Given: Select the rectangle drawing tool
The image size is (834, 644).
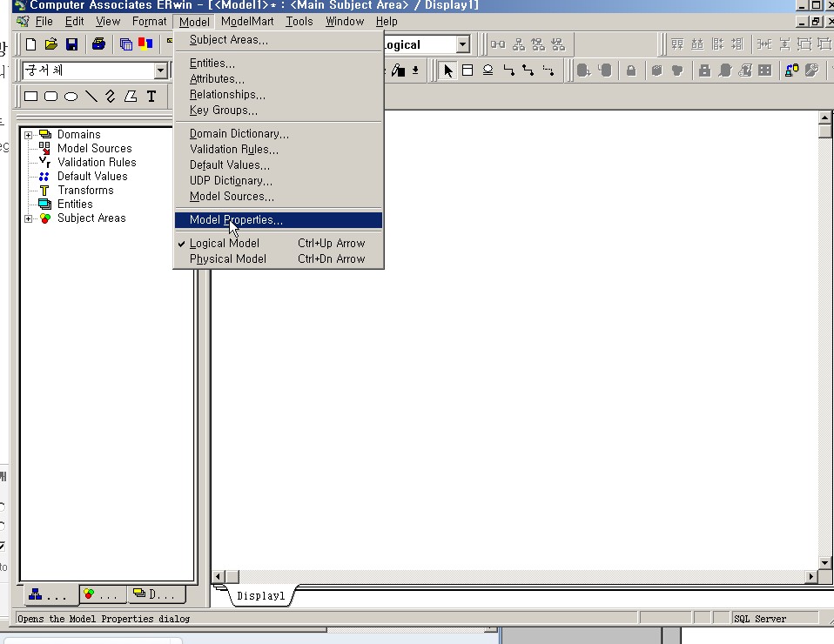Looking at the screenshot, I should (x=30, y=97).
